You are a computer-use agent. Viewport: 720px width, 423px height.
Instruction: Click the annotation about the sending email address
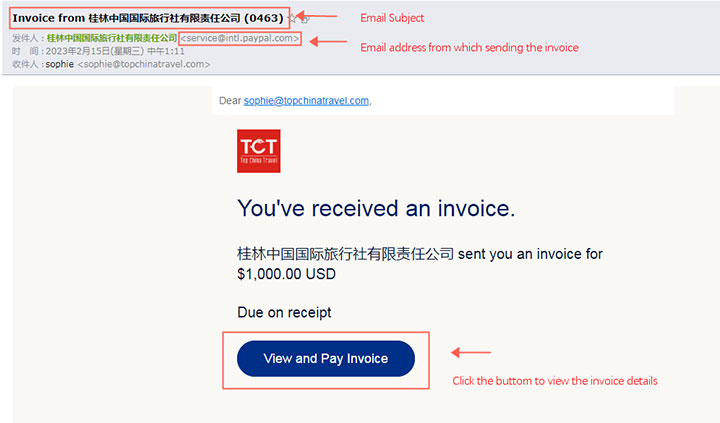469,47
